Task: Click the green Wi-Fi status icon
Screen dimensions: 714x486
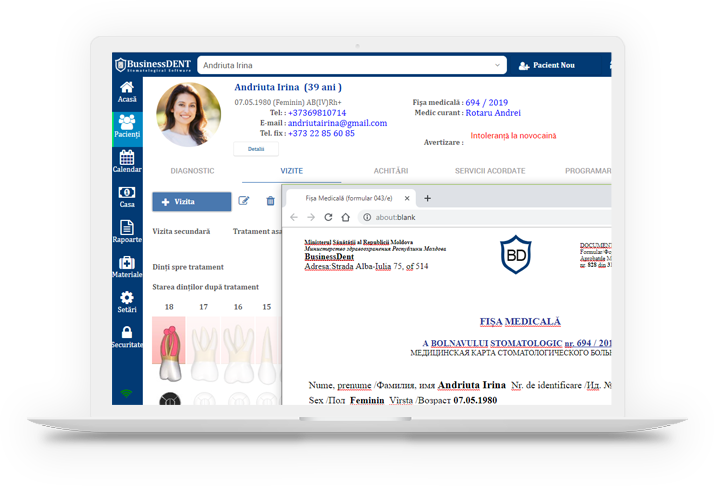Action: pos(127,393)
